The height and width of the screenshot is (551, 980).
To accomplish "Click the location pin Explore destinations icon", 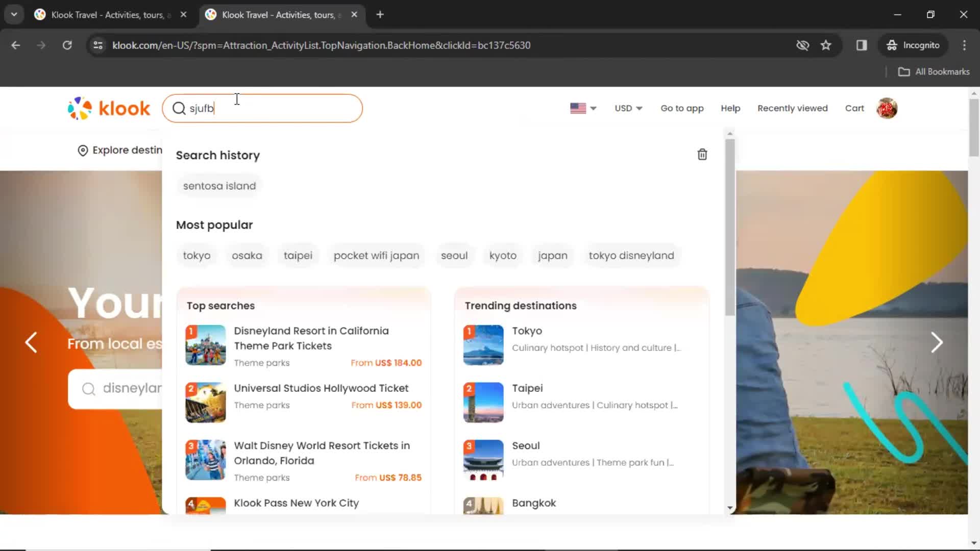I will [82, 150].
